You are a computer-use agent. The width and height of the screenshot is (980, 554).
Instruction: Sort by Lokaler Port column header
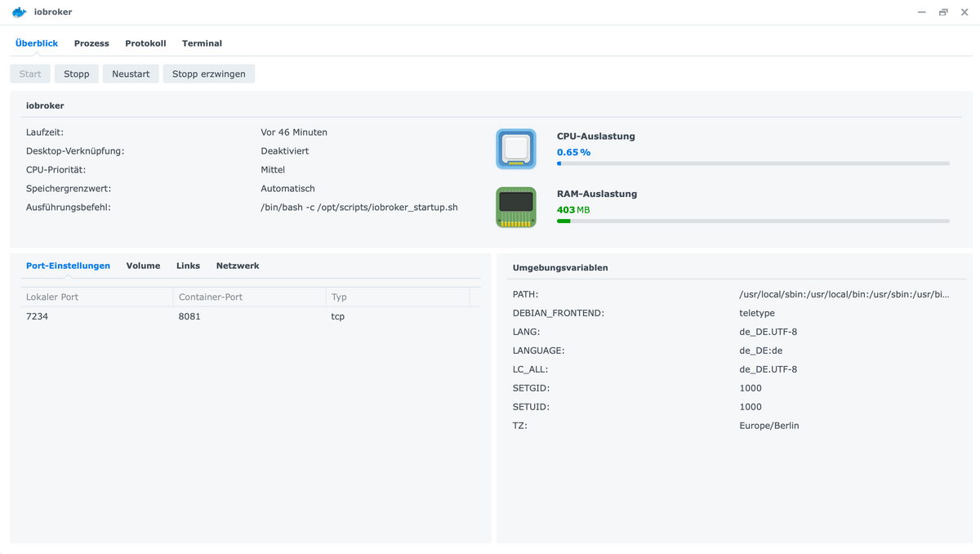(x=96, y=297)
